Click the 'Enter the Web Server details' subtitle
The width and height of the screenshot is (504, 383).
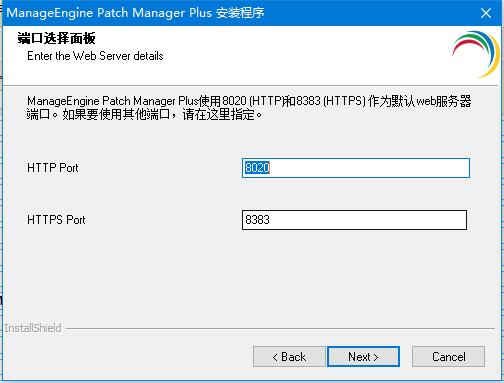(x=95, y=56)
